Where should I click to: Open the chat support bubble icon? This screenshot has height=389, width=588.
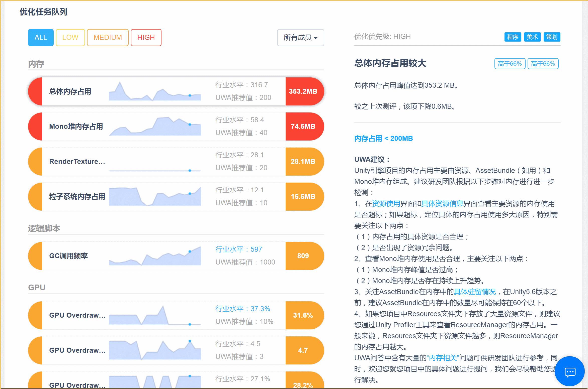pos(570,371)
